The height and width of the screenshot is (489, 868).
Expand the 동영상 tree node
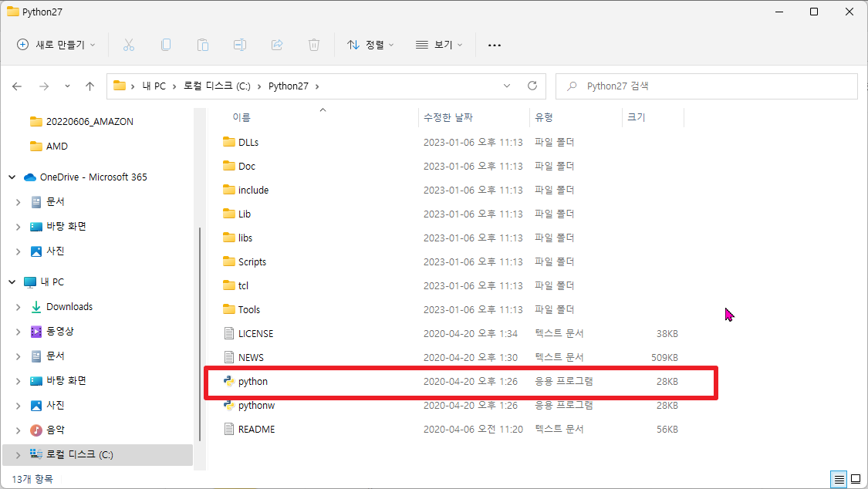(x=18, y=332)
